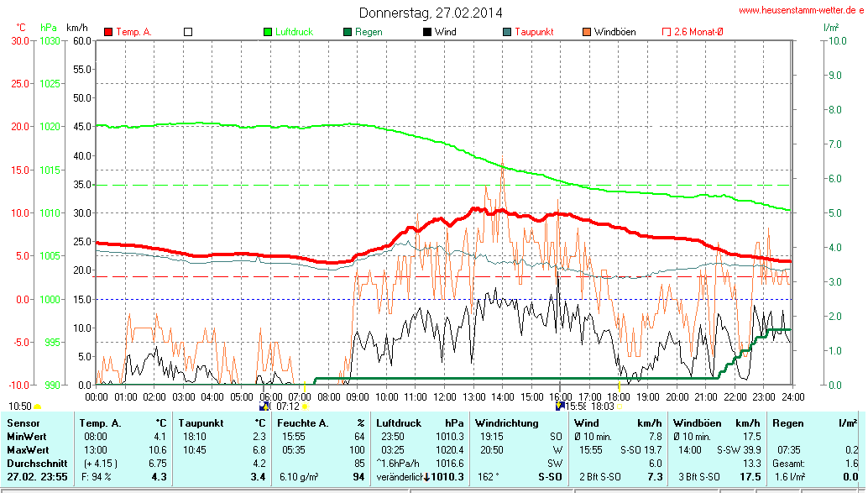The width and height of the screenshot is (868, 493).
Task: Click the 'S-SW 39.9' maximum gust value
Action: pyautogui.click(x=739, y=450)
